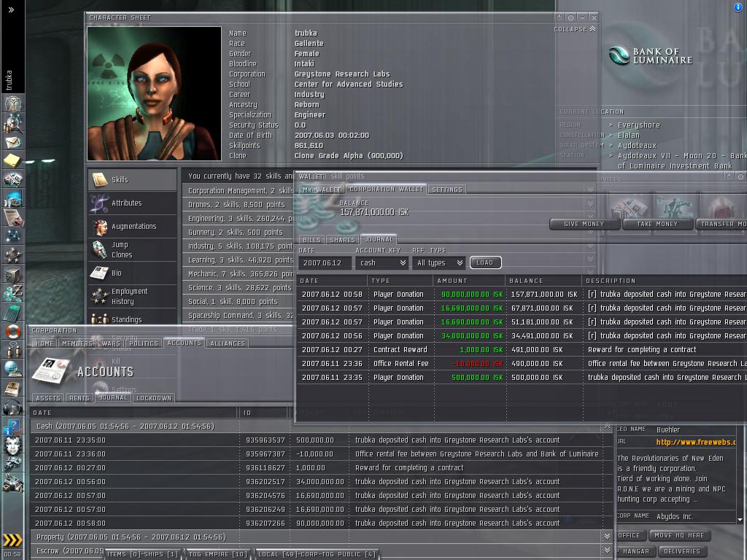The width and height of the screenshot is (747, 560).
Task: Click the blue info icon at top-right corner
Action: coord(738,7)
